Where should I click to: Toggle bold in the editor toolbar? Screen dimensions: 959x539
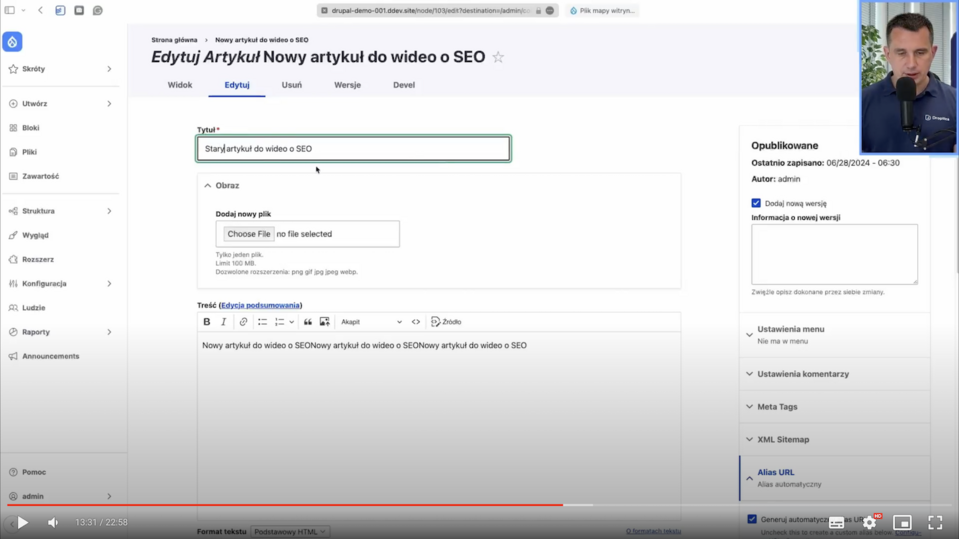(207, 322)
